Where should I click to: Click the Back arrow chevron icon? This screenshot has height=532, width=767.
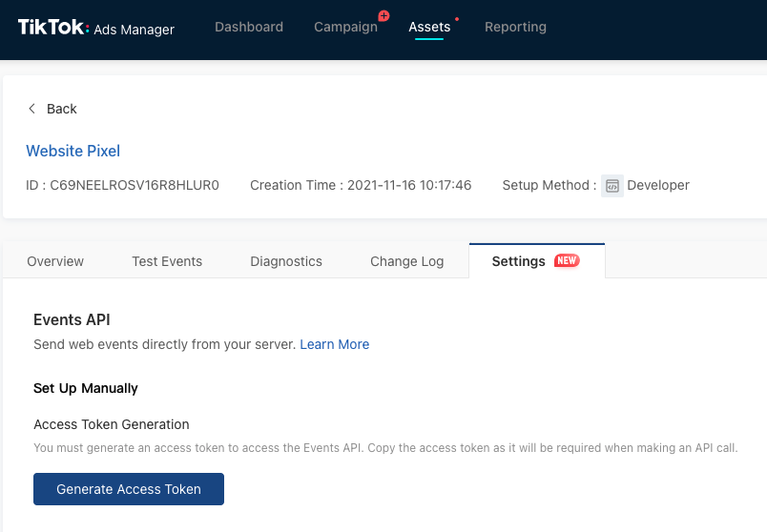[x=31, y=109]
